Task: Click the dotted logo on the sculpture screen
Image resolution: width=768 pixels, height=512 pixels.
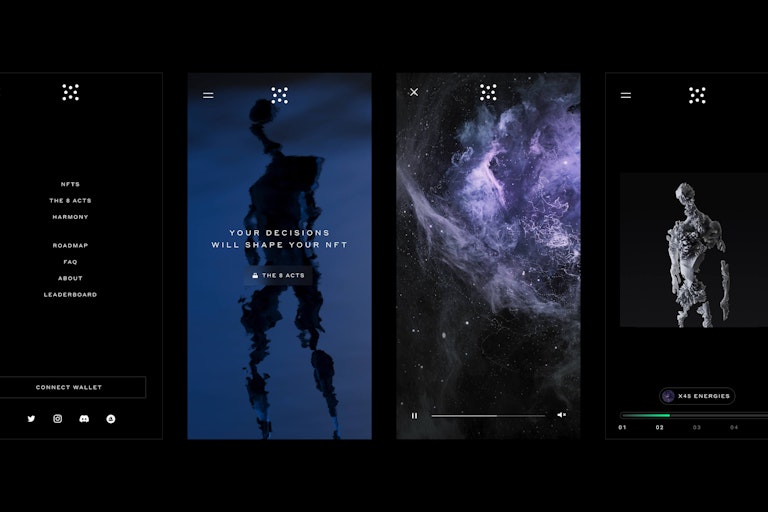Action: (697, 95)
